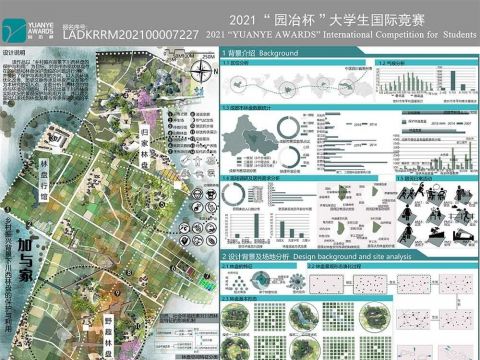Click the heading 'Design background and site analysis'
Viewport: 480px width, 360px height.
click(352, 256)
